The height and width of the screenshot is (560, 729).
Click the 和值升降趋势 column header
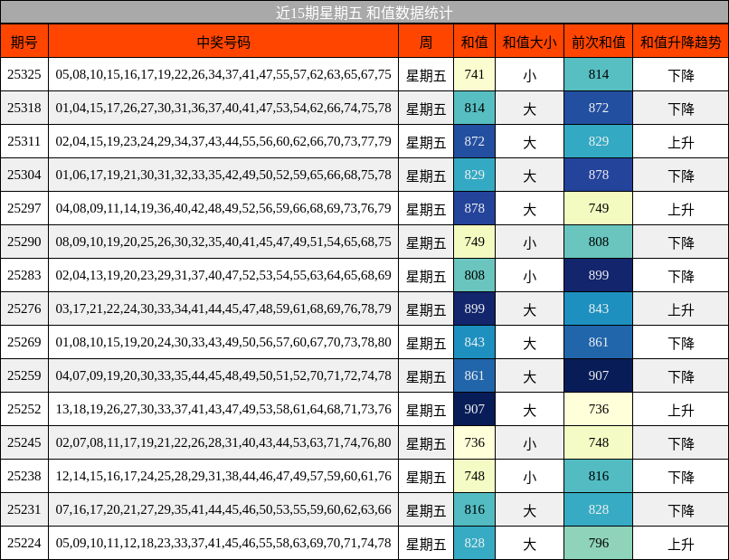(681, 41)
